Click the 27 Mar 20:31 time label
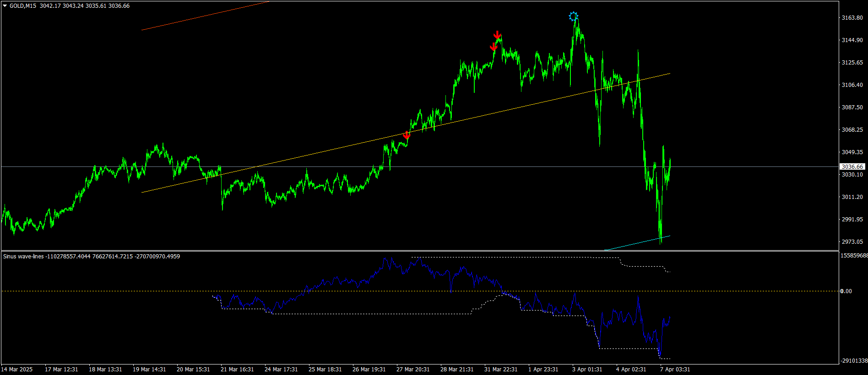The height and width of the screenshot is (375, 868). (413, 370)
